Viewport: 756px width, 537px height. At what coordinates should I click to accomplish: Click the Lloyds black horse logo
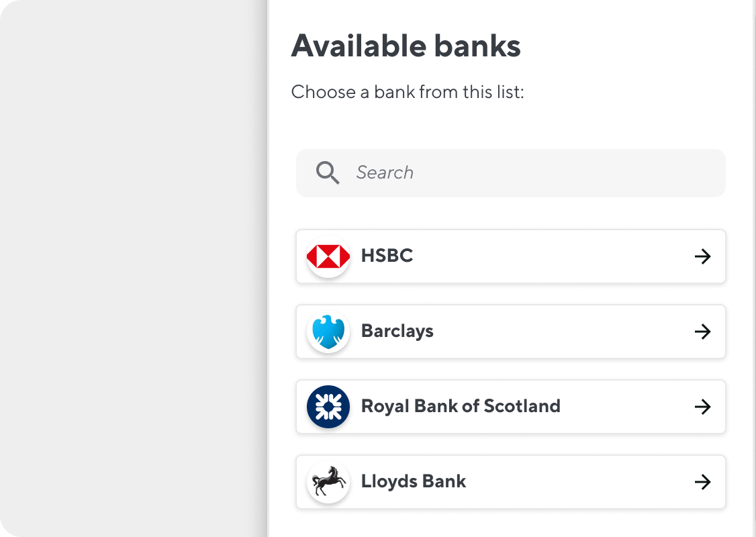[x=328, y=481]
